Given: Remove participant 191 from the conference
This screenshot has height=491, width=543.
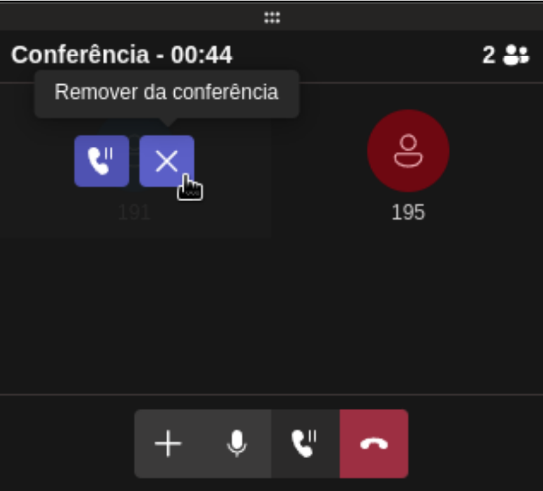Looking at the screenshot, I should (167, 161).
